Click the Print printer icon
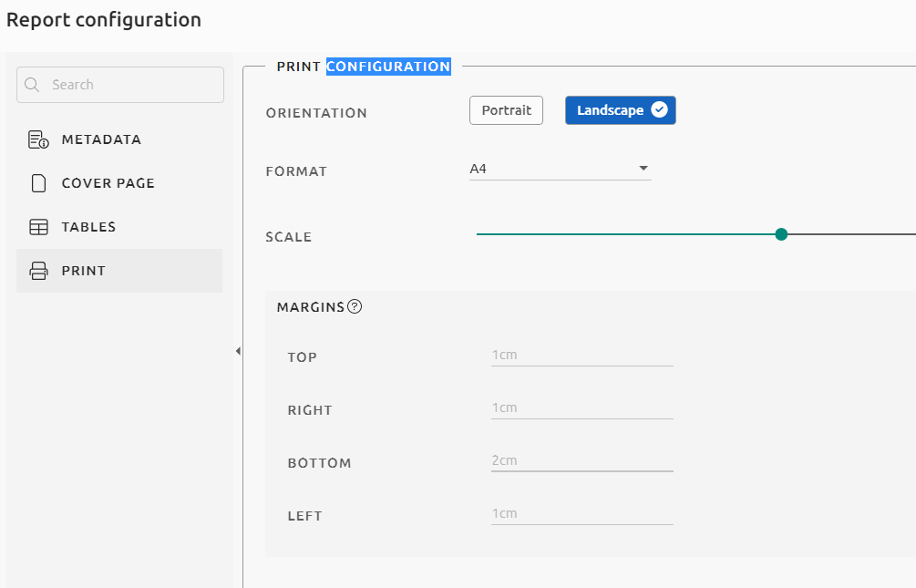This screenshot has width=916, height=588. tap(38, 271)
